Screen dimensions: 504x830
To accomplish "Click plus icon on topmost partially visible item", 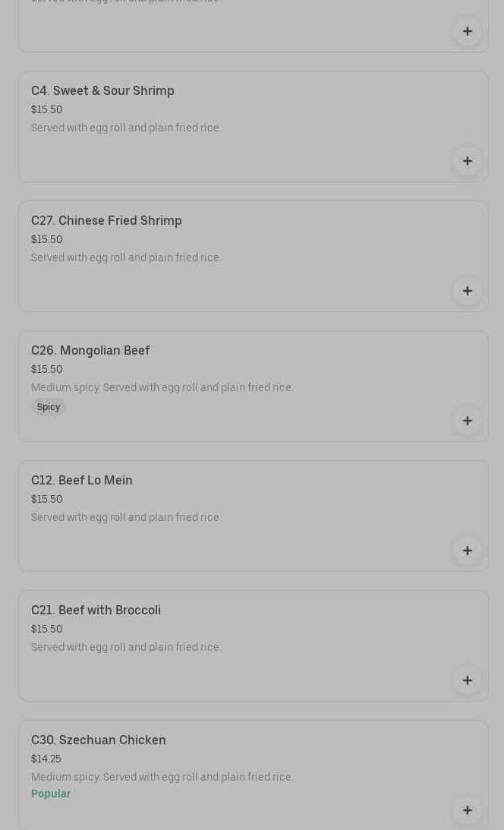I will [x=467, y=31].
